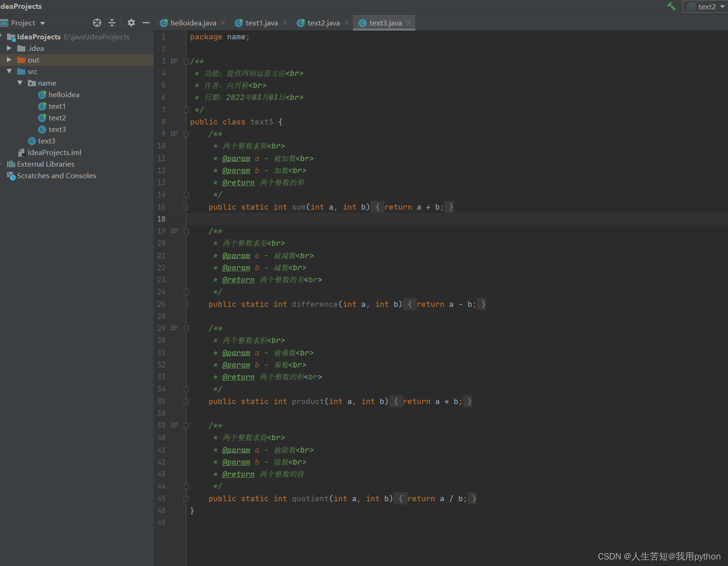Viewport: 728px width, 566px height.
Task: Click the method name quotient on line 45
Action: point(310,498)
